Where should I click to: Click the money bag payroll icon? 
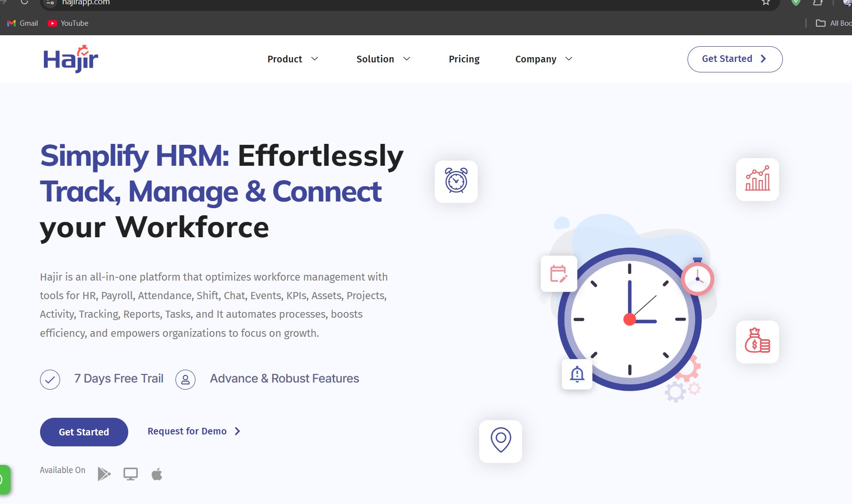(x=757, y=342)
